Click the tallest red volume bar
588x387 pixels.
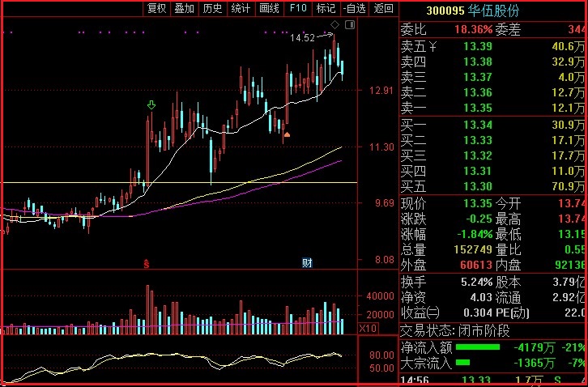tap(147, 310)
